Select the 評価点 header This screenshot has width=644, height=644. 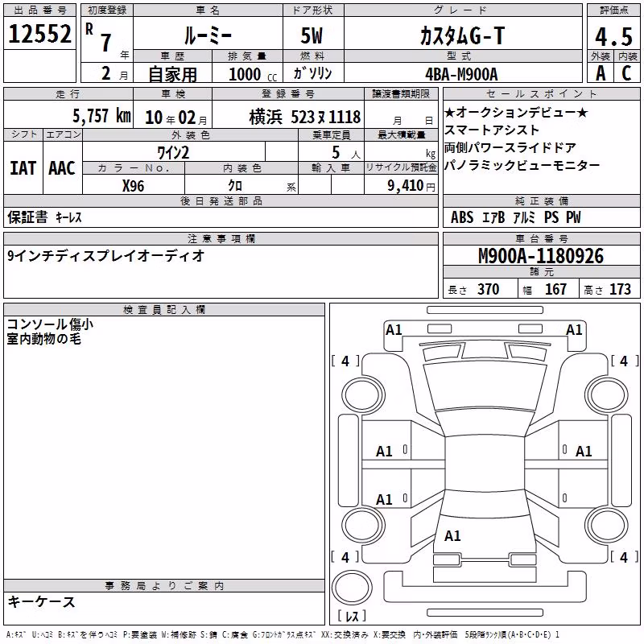[613, 10]
